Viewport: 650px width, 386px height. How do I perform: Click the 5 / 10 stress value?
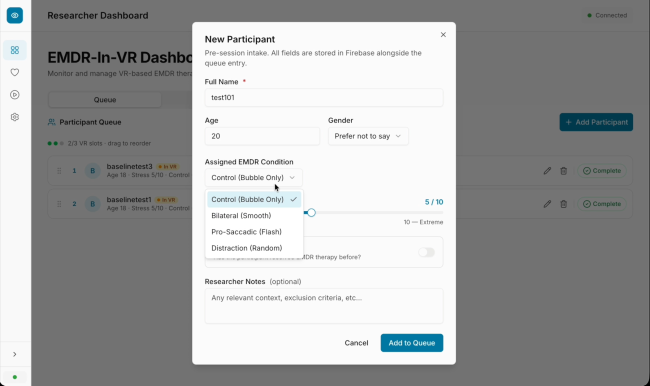[x=434, y=202]
